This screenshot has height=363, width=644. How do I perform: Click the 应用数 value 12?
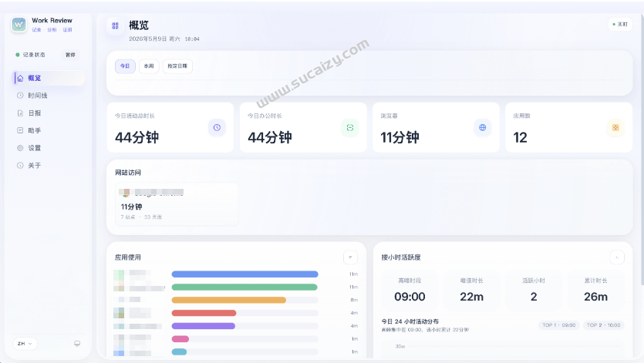tap(520, 137)
